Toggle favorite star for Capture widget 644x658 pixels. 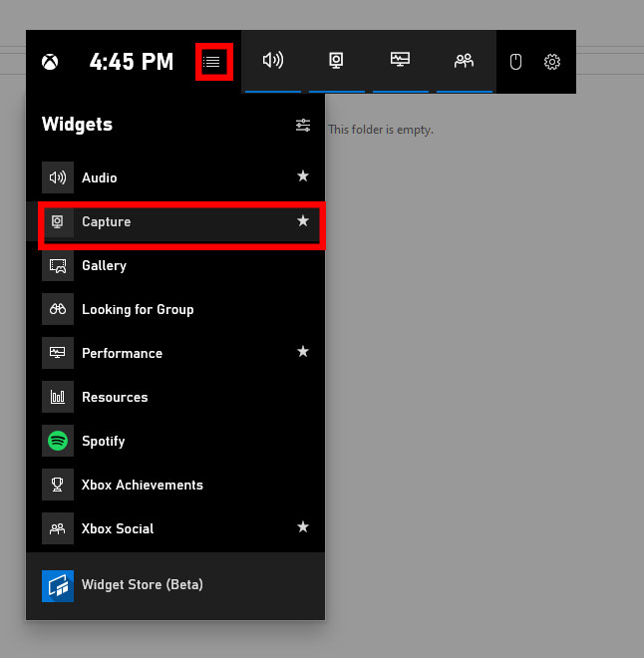tap(303, 221)
